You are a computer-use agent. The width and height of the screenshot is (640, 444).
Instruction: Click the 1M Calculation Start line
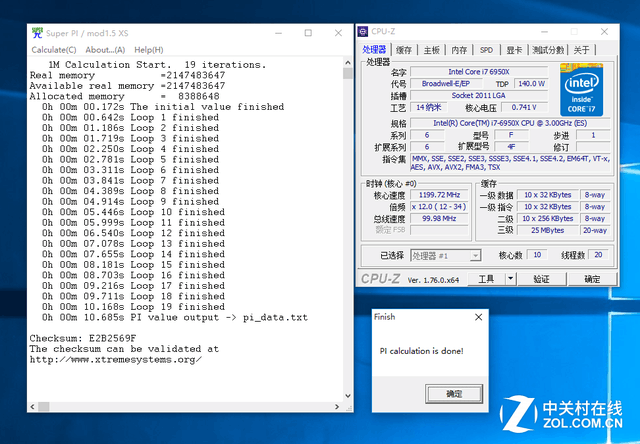coord(157,65)
